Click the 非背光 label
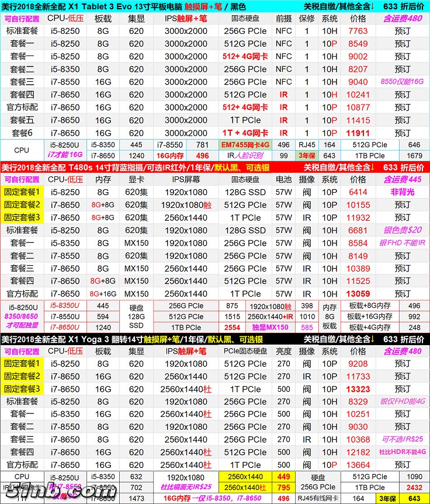 (x=402, y=192)
